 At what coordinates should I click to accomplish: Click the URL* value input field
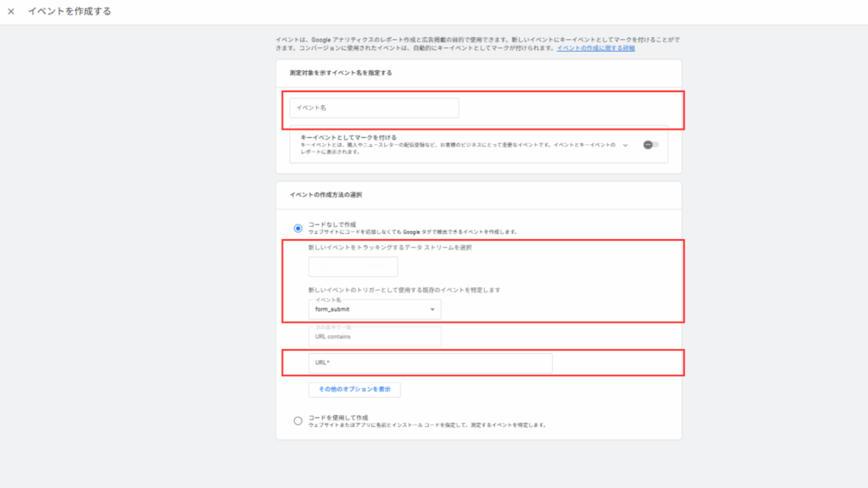(430, 363)
